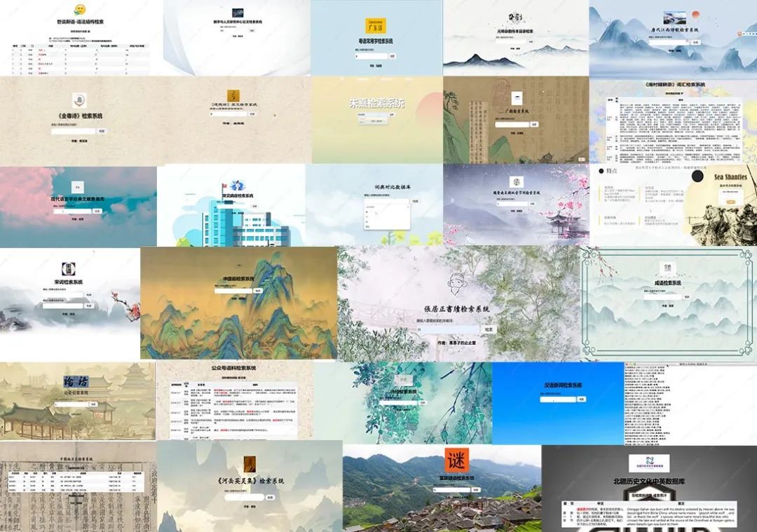Focus the keyword input in 张居正书牍检索系统

pyautogui.click(x=449, y=329)
